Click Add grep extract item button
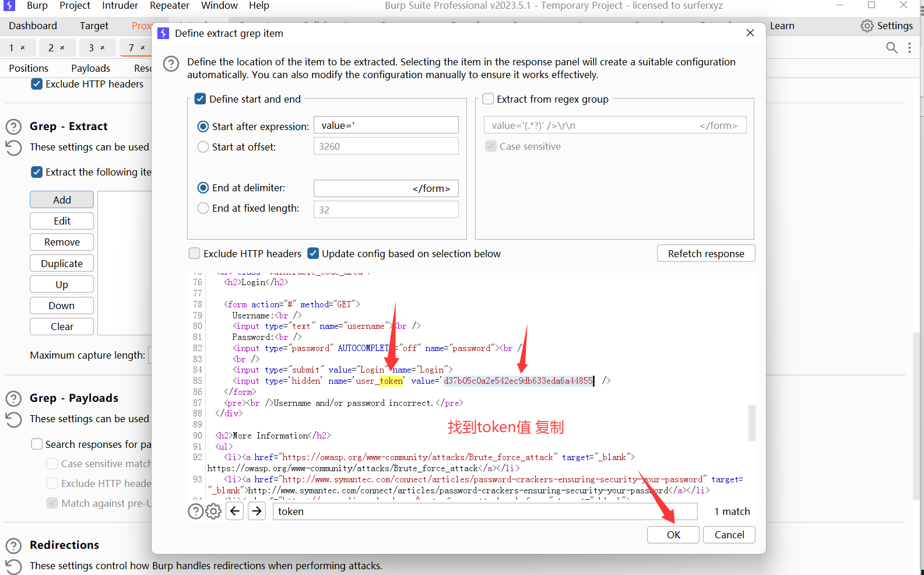 click(x=62, y=199)
